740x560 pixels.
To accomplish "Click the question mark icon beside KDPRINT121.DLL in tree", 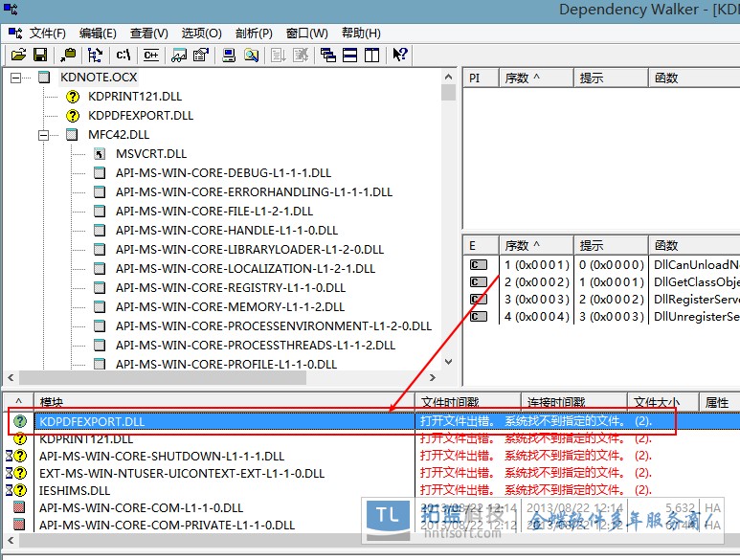I will 73,97.
